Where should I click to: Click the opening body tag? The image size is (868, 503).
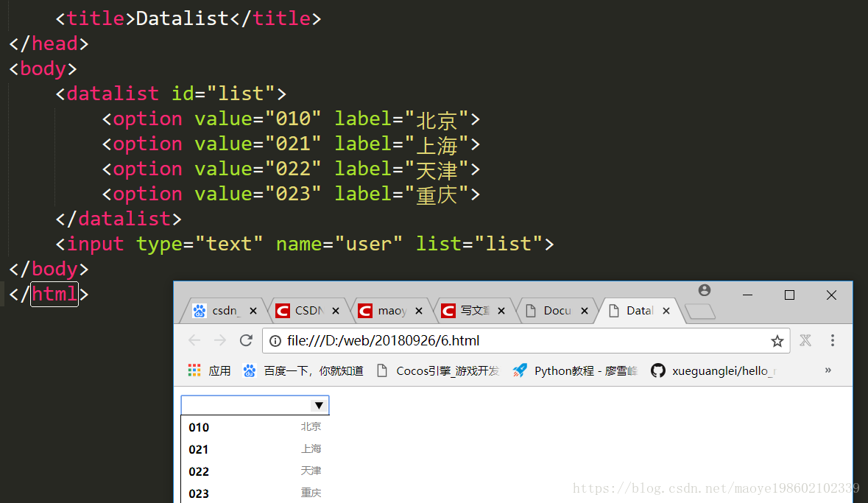point(43,68)
